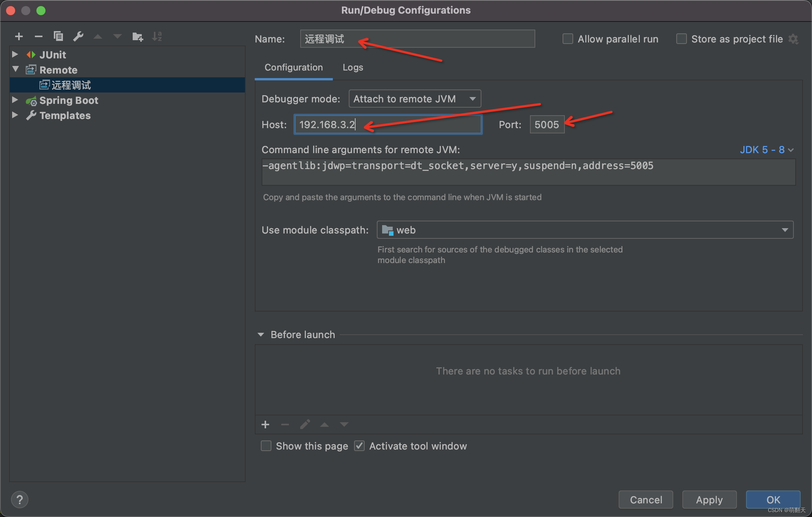812x517 pixels.
Task: Enable Allow parallel run
Action: (567, 38)
